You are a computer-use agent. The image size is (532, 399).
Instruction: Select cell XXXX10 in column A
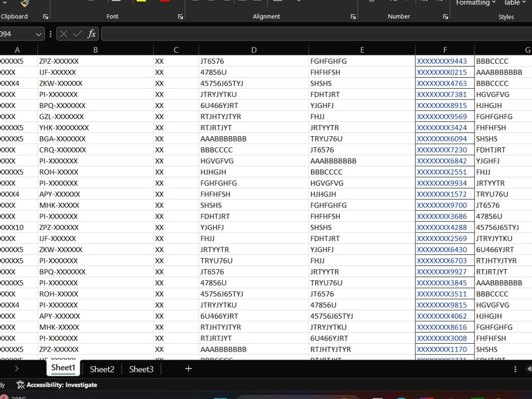[19, 227]
